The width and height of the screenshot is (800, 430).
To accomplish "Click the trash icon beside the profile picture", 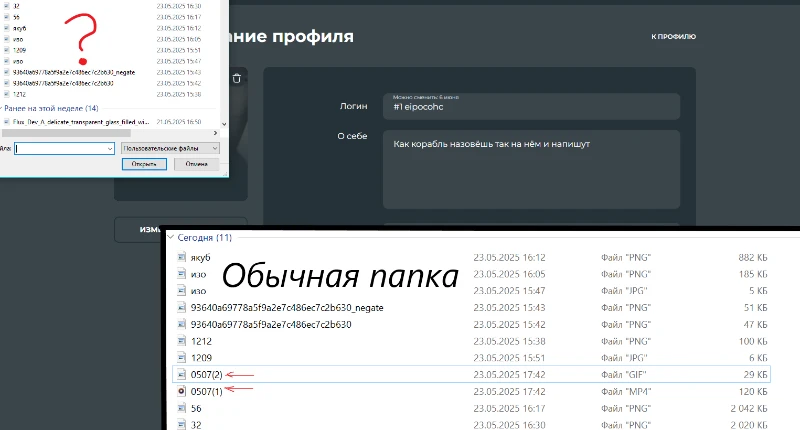I will (x=237, y=79).
